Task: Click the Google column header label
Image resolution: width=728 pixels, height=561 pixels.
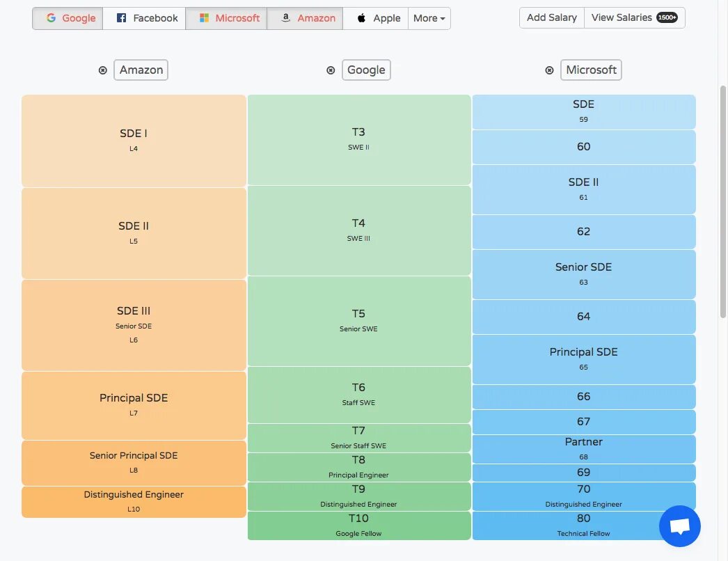Action: pyautogui.click(x=366, y=70)
